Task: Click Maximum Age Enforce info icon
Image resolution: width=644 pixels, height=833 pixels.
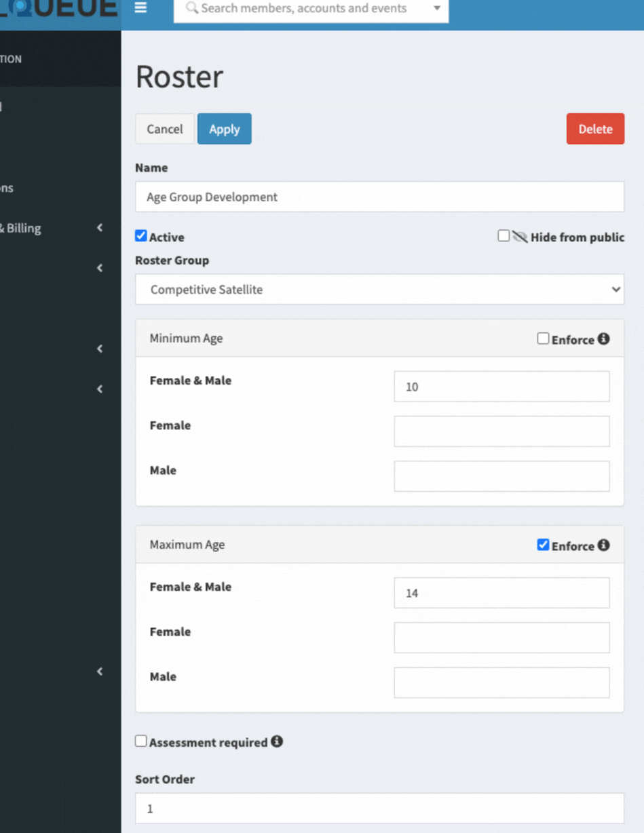Action: pos(603,545)
